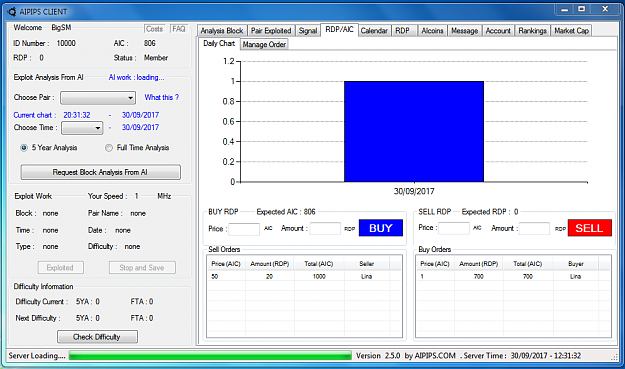Switch to the RDP tab
Viewport: 625px width, 369px height.
click(x=403, y=31)
